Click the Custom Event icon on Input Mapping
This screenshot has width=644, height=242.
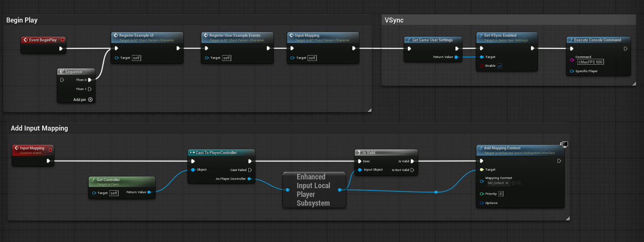click(x=16, y=148)
